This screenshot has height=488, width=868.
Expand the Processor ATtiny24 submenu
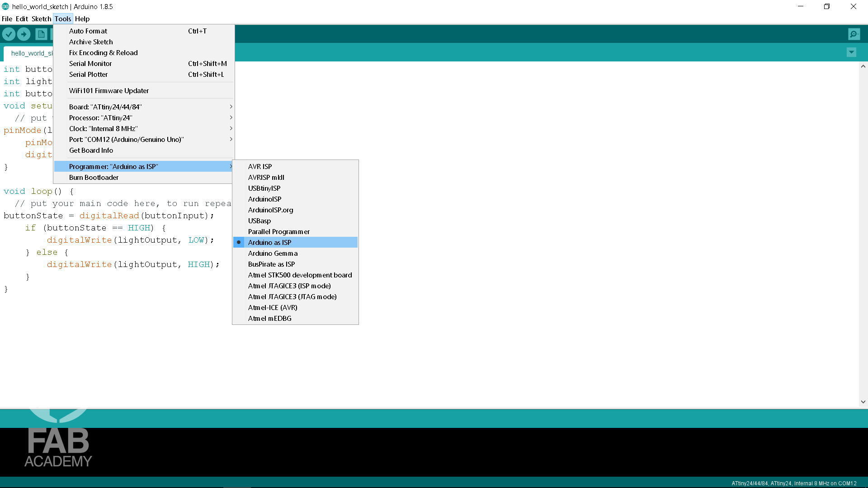tap(144, 118)
